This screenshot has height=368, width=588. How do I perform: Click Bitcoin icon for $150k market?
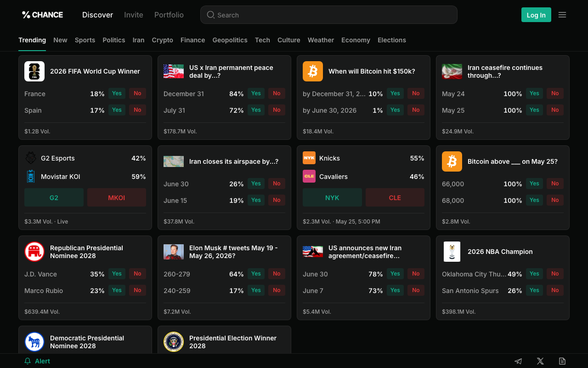coord(313,71)
